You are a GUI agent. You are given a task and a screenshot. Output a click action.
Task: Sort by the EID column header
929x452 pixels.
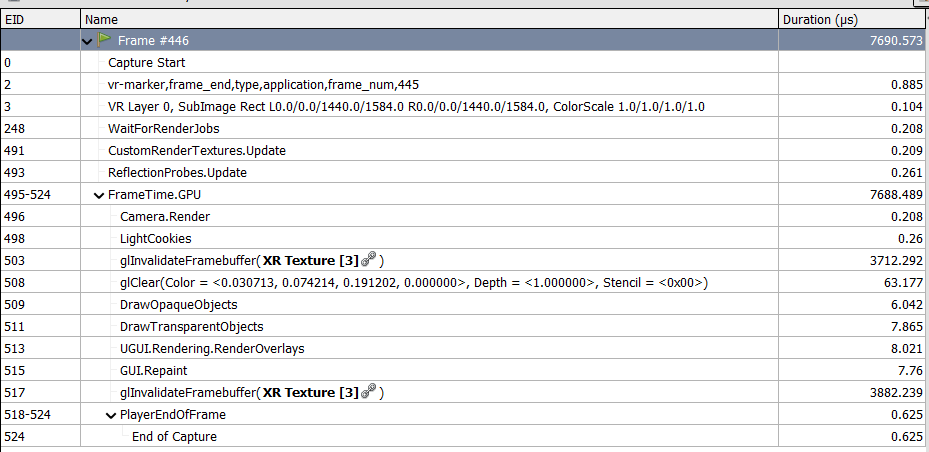pyautogui.click(x=40, y=19)
